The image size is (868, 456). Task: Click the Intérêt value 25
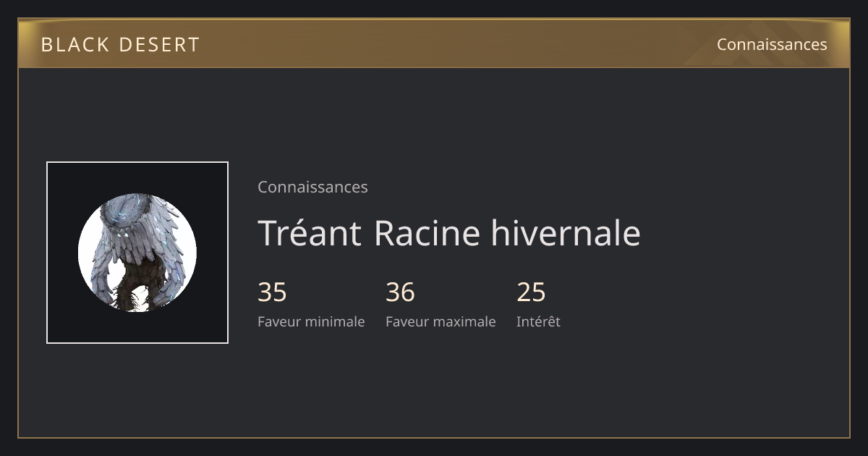pos(531,292)
